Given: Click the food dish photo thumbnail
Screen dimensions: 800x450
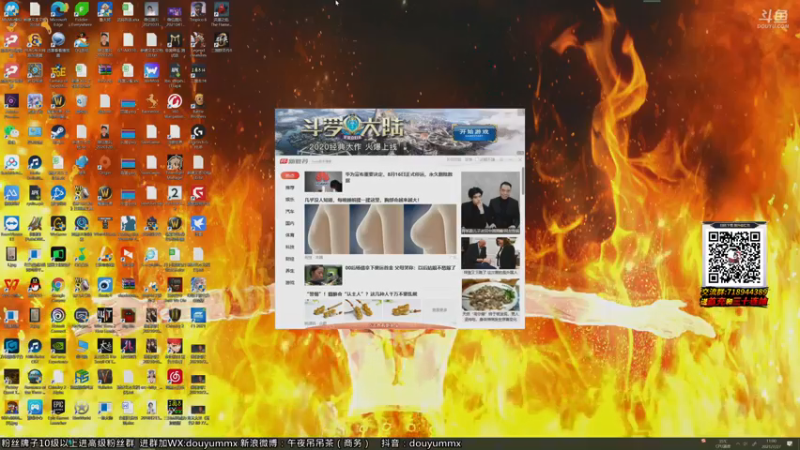Looking at the screenshot, I should coord(490,296).
